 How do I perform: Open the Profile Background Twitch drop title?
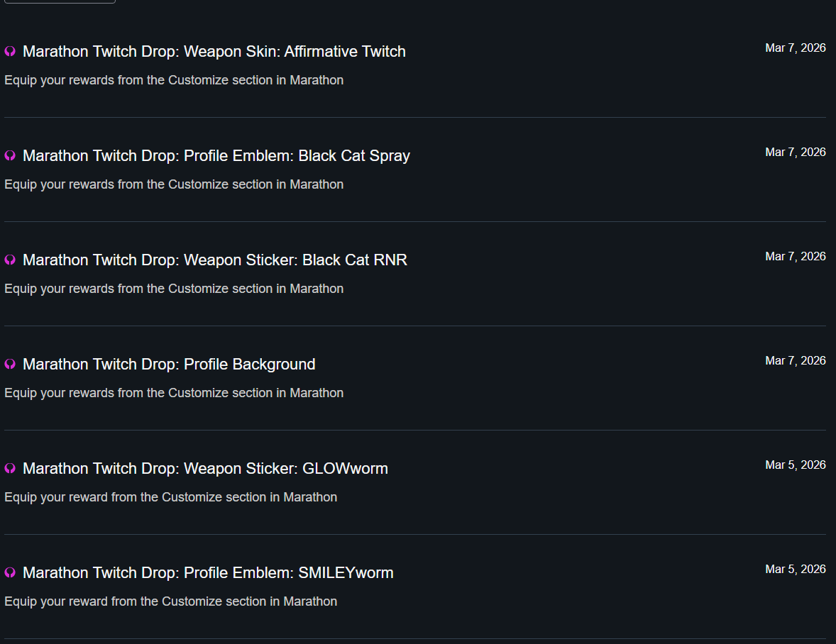[x=169, y=365]
